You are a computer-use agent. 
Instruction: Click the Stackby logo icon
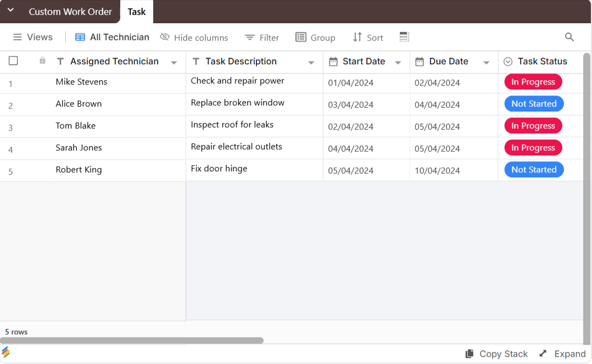[5, 352]
